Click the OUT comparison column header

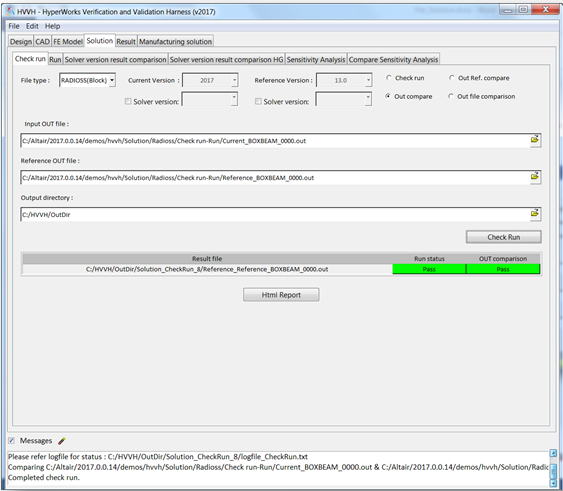[503, 259]
